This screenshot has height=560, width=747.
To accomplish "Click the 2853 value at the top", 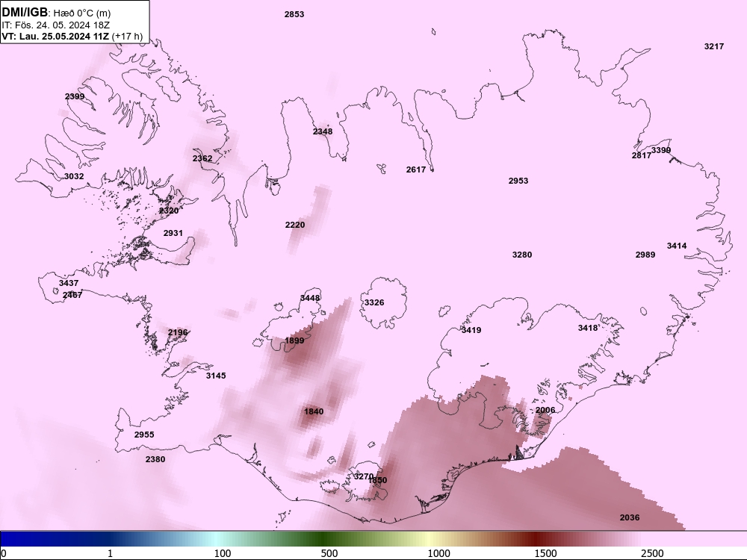I will pos(294,14).
